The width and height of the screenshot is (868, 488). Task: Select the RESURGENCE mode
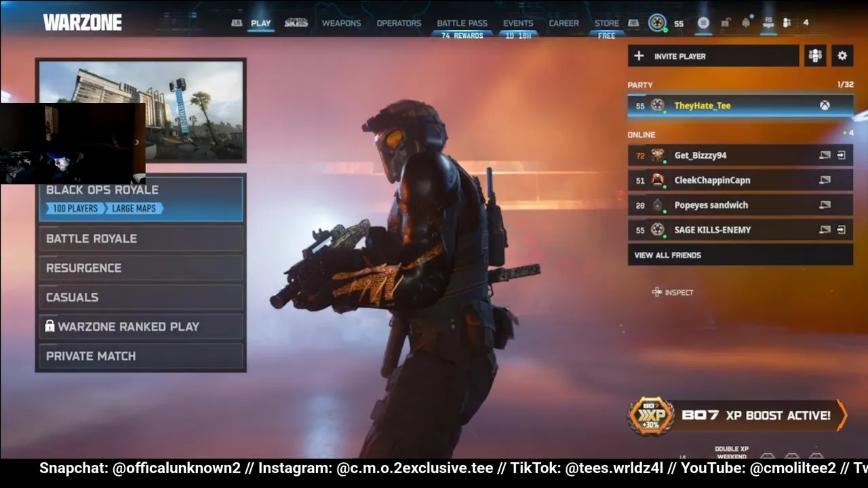click(x=140, y=268)
